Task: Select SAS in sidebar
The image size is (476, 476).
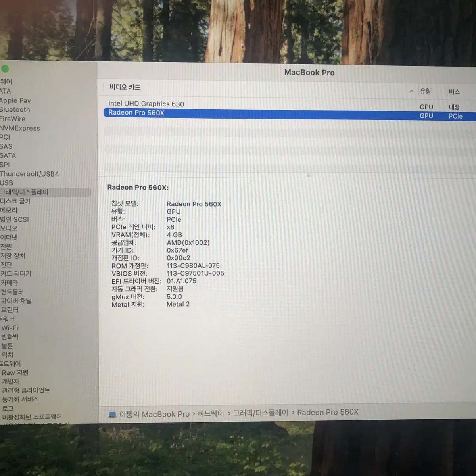Action: click(6, 146)
